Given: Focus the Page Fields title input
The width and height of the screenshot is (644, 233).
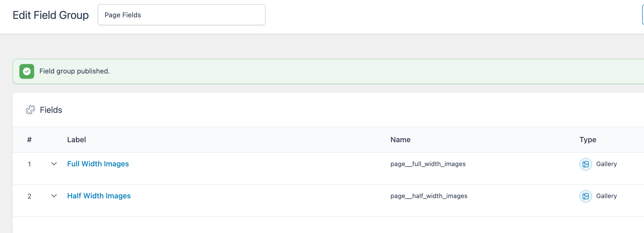Looking at the screenshot, I should [x=182, y=15].
